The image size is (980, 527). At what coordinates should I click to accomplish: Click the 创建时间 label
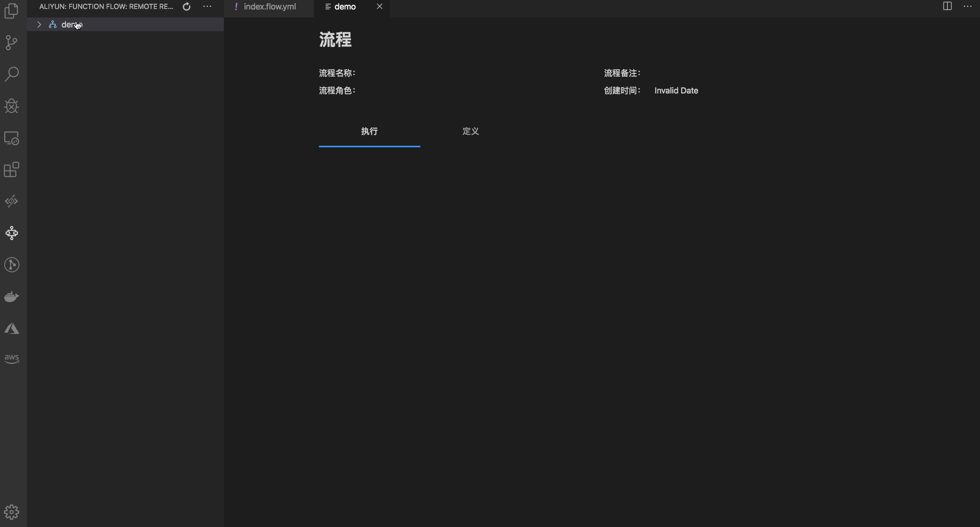623,90
